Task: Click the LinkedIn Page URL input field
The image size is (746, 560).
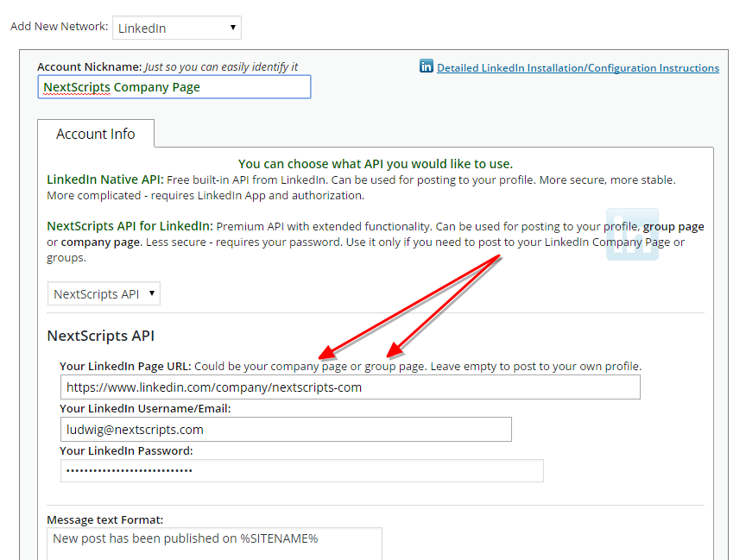Action: click(x=351, y=387)
